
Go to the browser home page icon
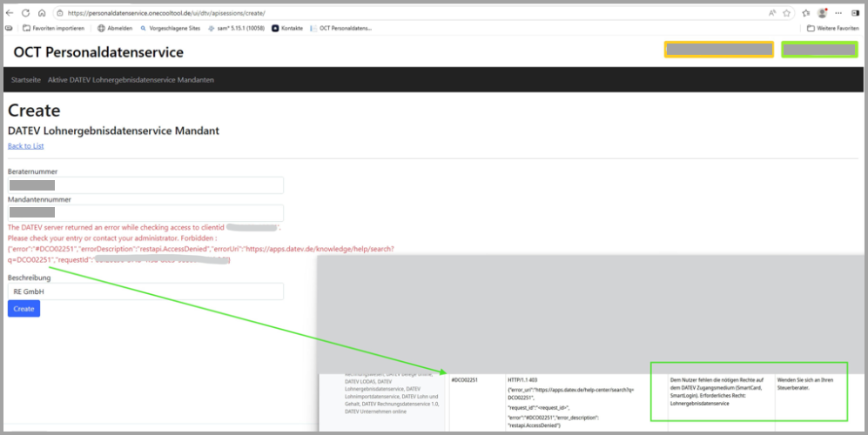(41, 13)
